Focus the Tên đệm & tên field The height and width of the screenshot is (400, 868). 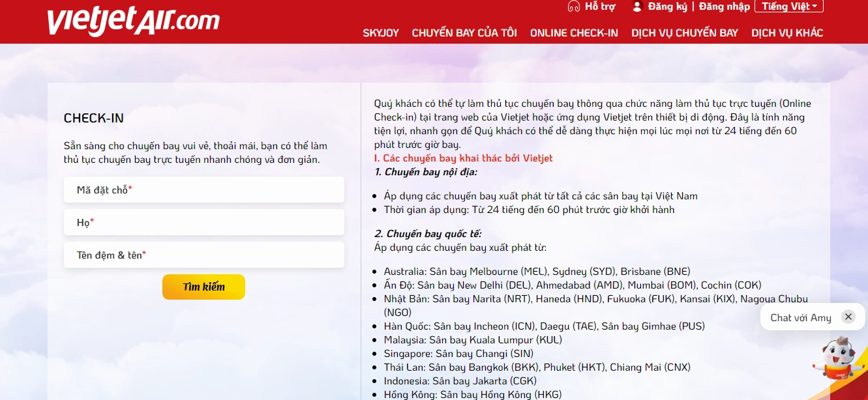point(204,255)
